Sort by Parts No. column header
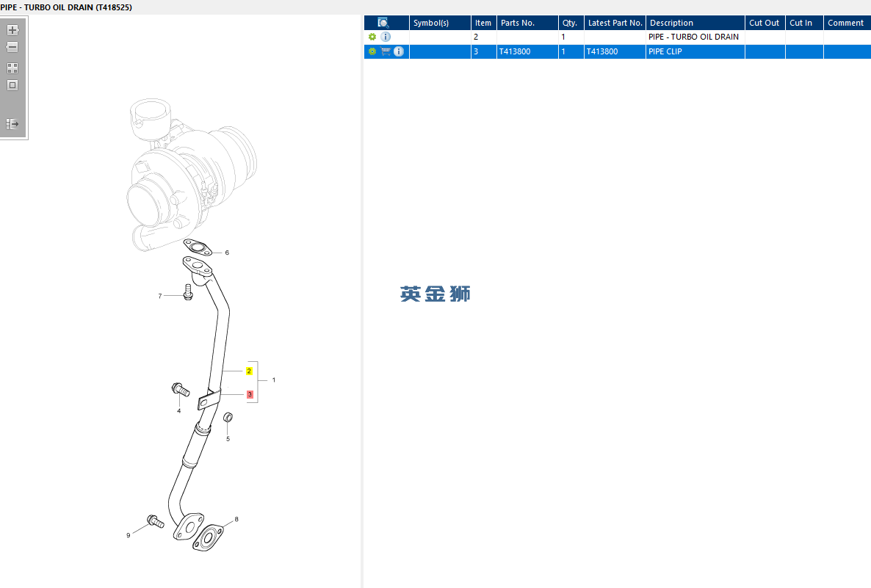The image size is (871, 588). [527, 23]
